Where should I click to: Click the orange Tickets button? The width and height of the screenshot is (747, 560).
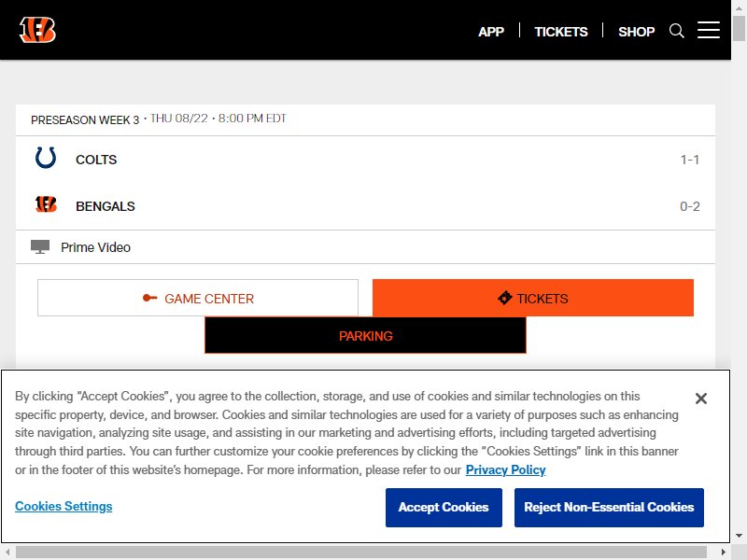point(532,298)
